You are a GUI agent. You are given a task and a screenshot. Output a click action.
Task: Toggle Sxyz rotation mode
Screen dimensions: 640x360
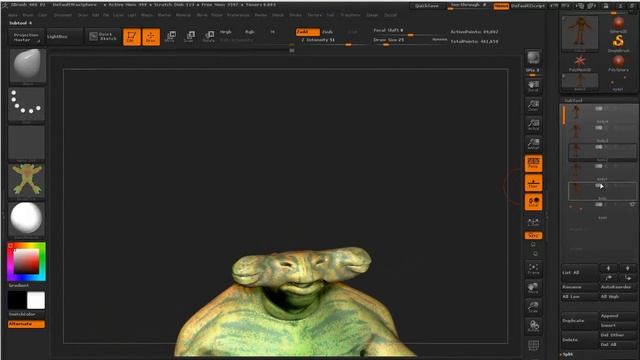(533, 236)
